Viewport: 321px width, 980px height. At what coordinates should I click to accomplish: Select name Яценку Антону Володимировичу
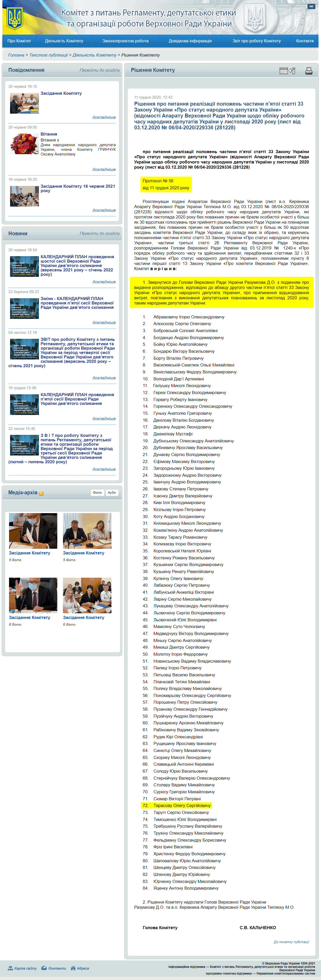[186, 888]
